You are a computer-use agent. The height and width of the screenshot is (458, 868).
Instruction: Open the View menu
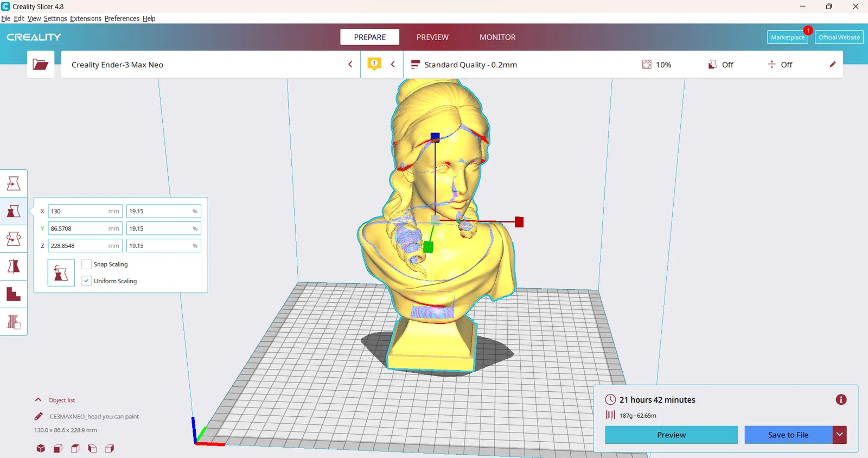coord(34,18)
